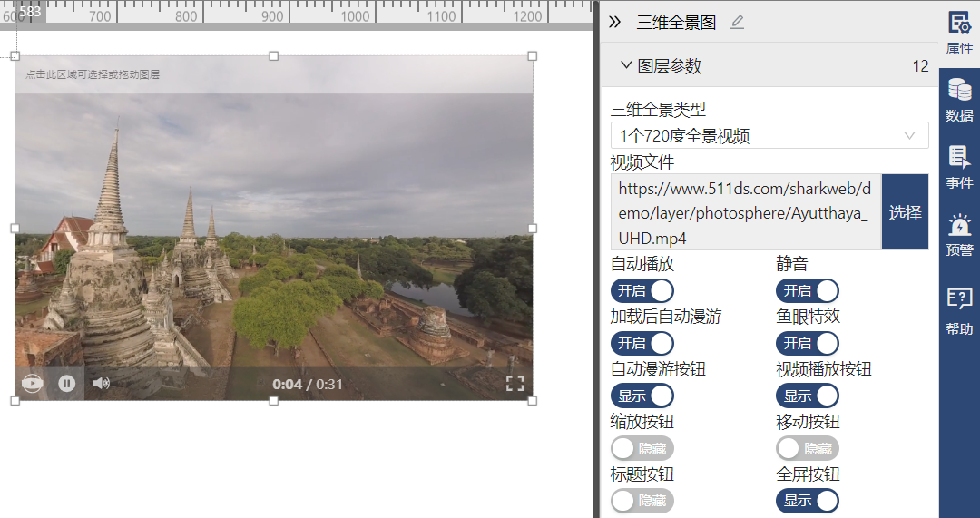Screen dimensions: 980x518
Task: Turn off the 自动播放 switch
Action: (642, 290)
